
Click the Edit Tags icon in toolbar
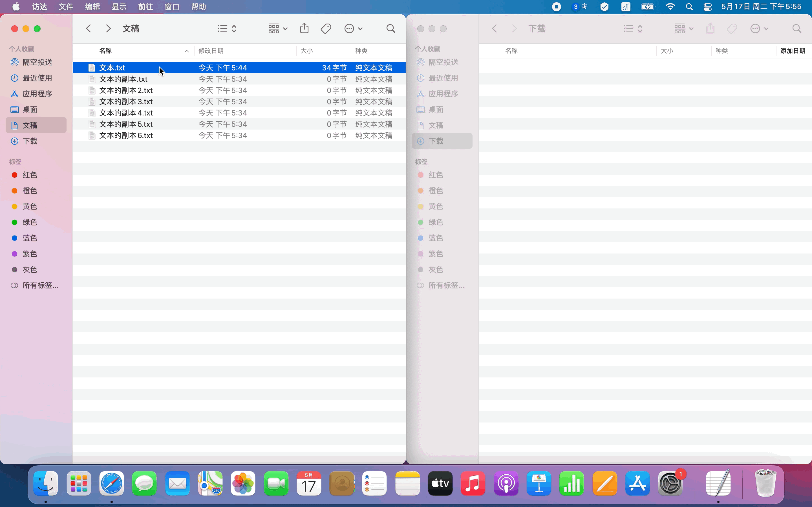coord(326,28)
